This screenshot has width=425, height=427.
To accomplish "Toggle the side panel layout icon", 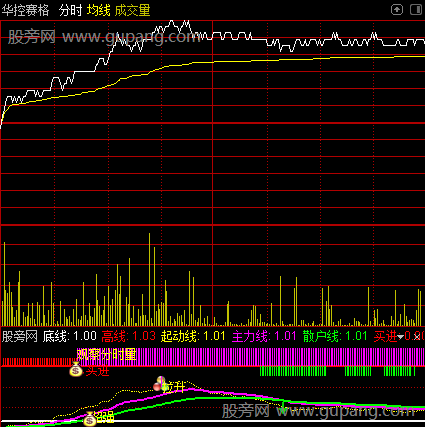I will coord(416,10).
